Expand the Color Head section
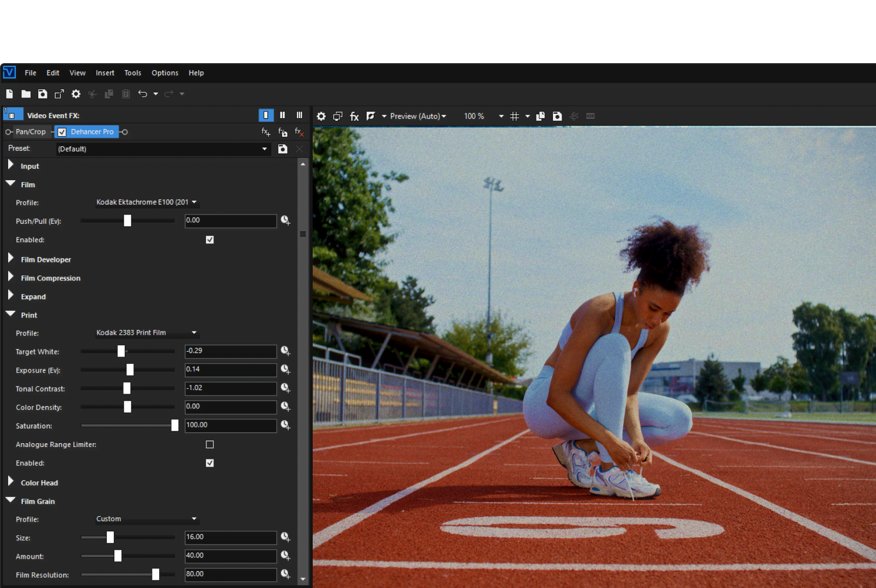This screenshot has width=876, height=588. click(x=10, y=481)
